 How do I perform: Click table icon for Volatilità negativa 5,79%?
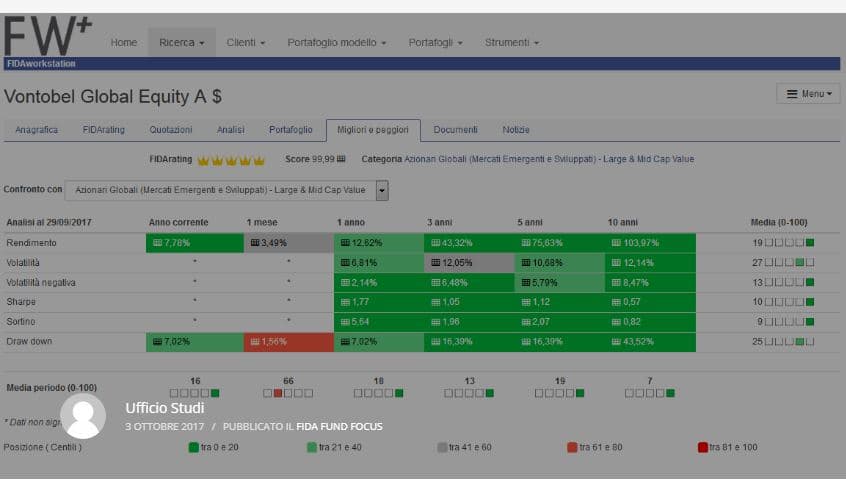[526, 282]
